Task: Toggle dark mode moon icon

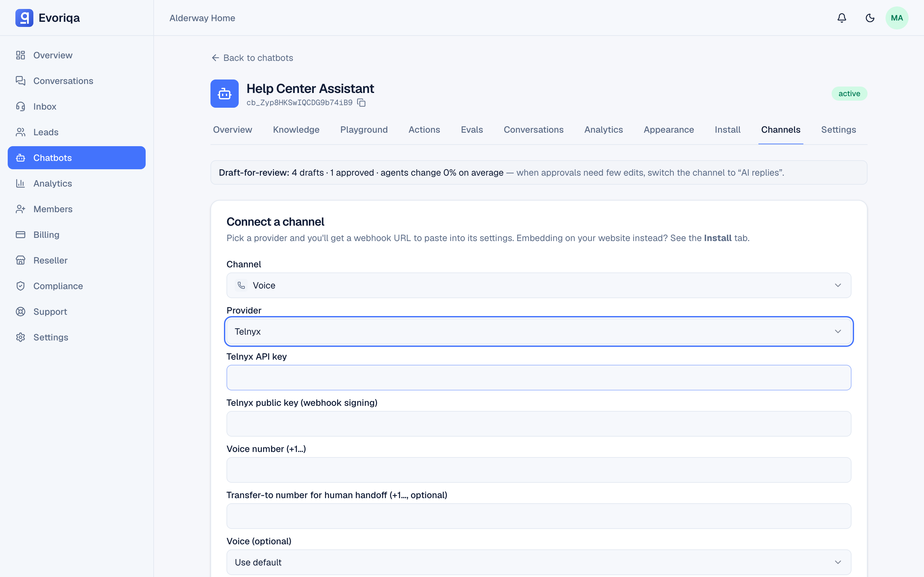Action: [x=870, y=18]
